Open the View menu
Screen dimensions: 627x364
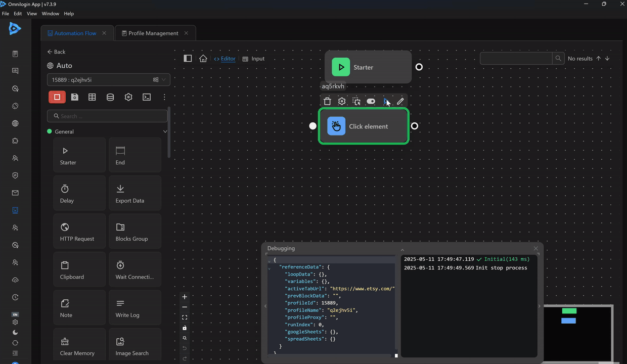(x=31, y=14)
